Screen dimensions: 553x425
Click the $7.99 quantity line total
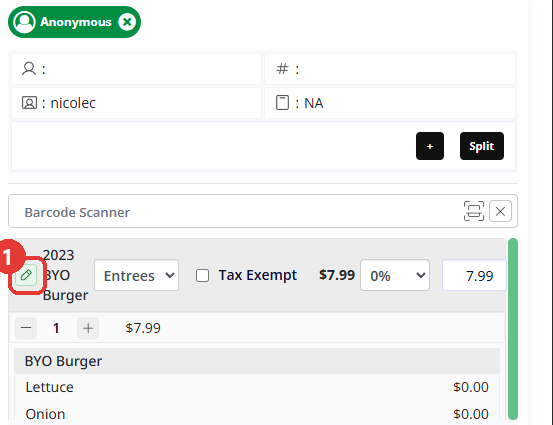[143, 328]
